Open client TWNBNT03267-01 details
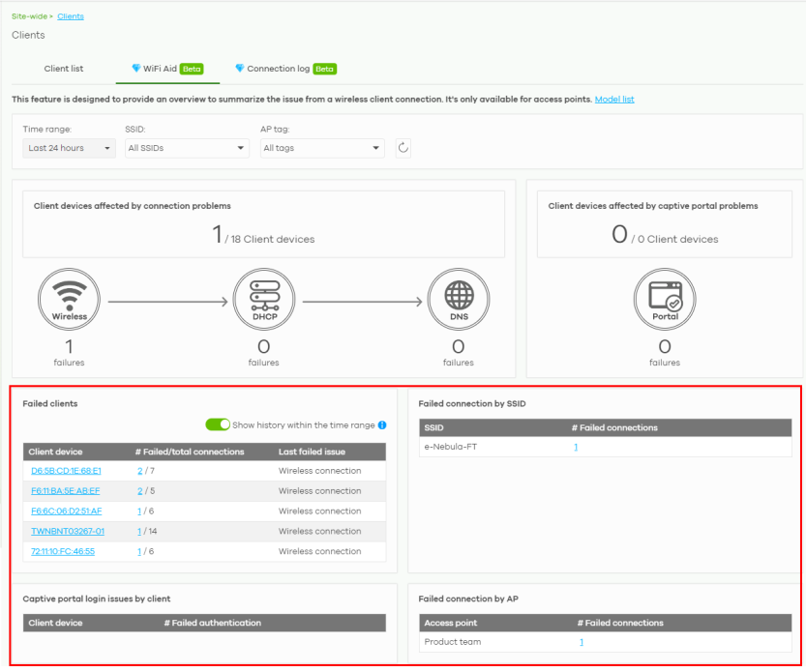806x672 pixels. [x=68, y=531]
